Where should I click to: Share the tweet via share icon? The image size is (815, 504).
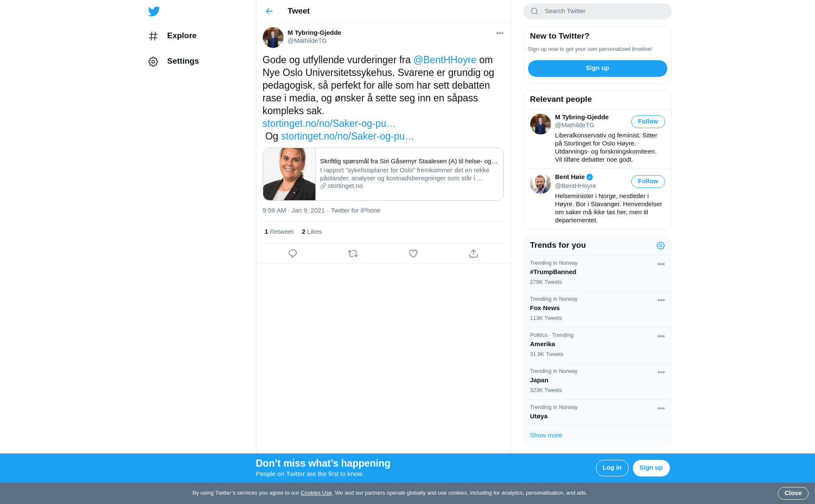coord(473,253)
